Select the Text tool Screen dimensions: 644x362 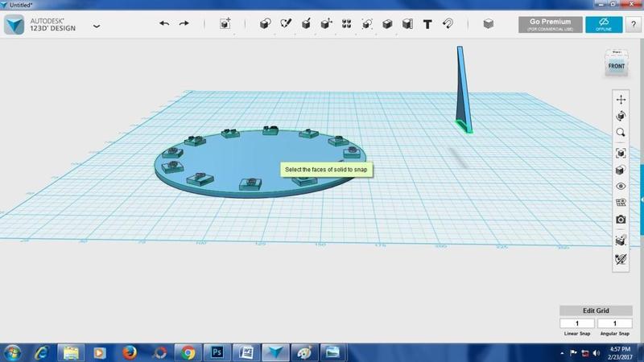[427, 24]
